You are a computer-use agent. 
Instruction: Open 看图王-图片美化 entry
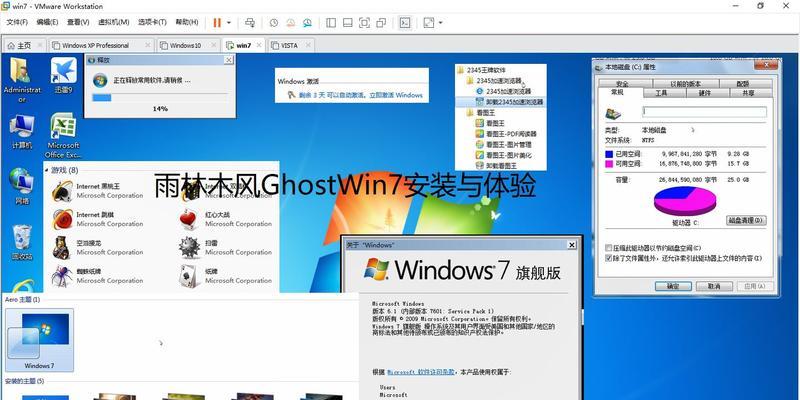click(504, 155)
